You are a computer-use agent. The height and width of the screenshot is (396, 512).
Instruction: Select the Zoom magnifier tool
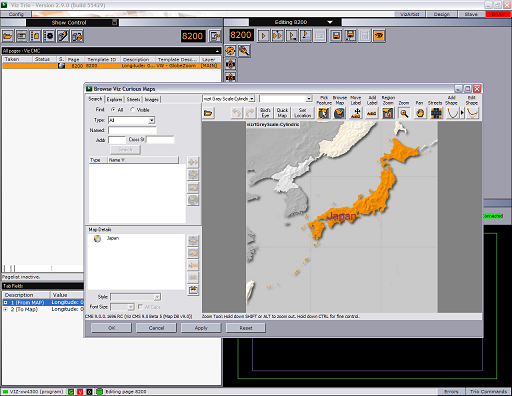pyautogui.click(x=404, y=113)
